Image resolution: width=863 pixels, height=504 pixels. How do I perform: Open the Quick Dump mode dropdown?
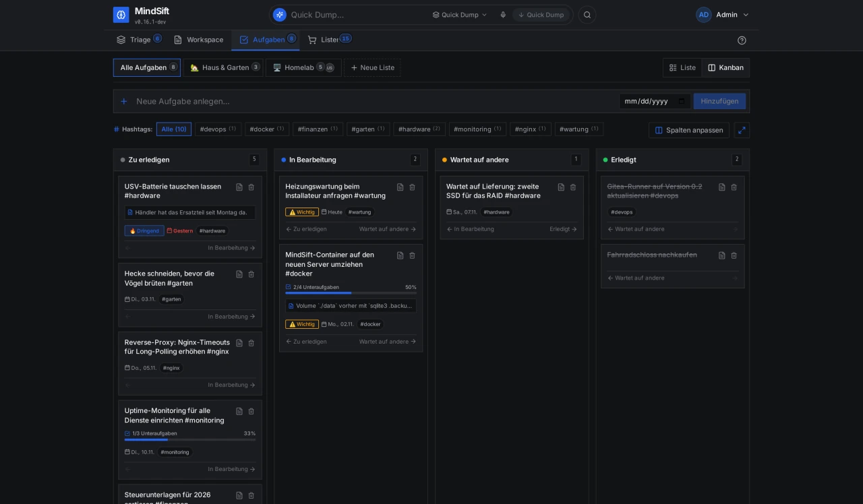coord(460,15)
